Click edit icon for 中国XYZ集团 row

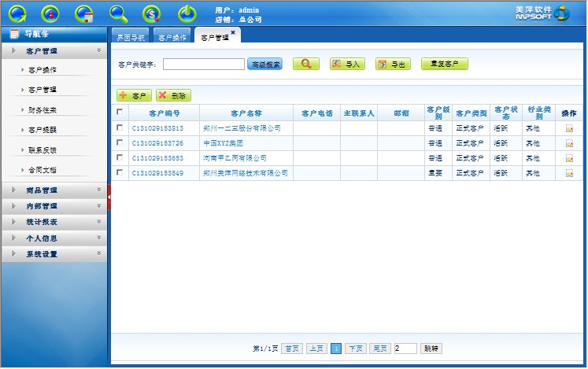pos(569,144)
